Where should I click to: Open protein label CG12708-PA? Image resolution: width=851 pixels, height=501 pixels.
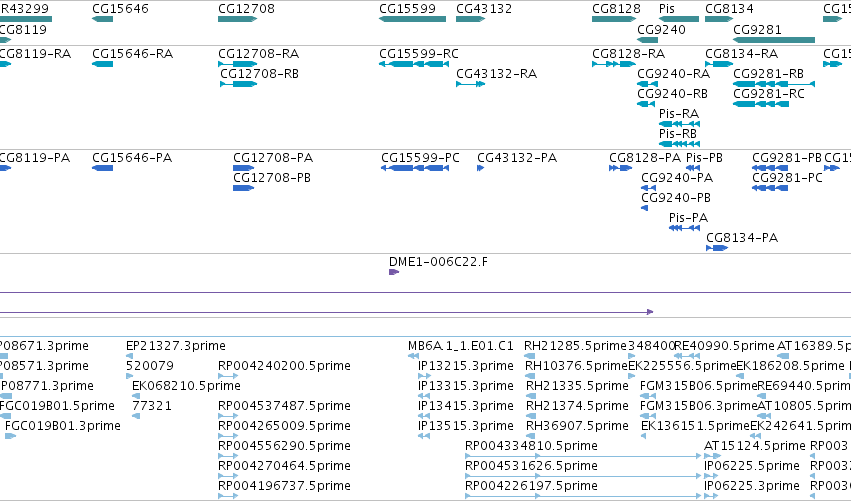coord(273,157)
